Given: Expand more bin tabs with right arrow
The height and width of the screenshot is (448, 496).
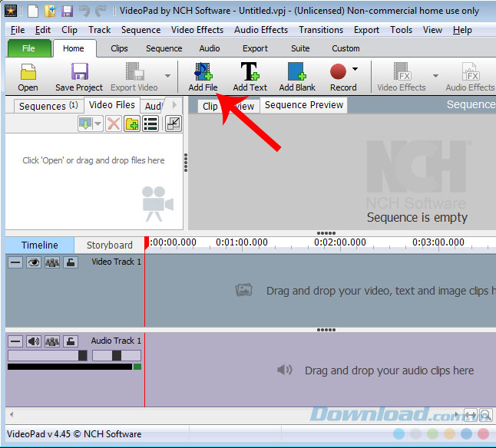Looking at the screenshot, I should coord(174,105).
